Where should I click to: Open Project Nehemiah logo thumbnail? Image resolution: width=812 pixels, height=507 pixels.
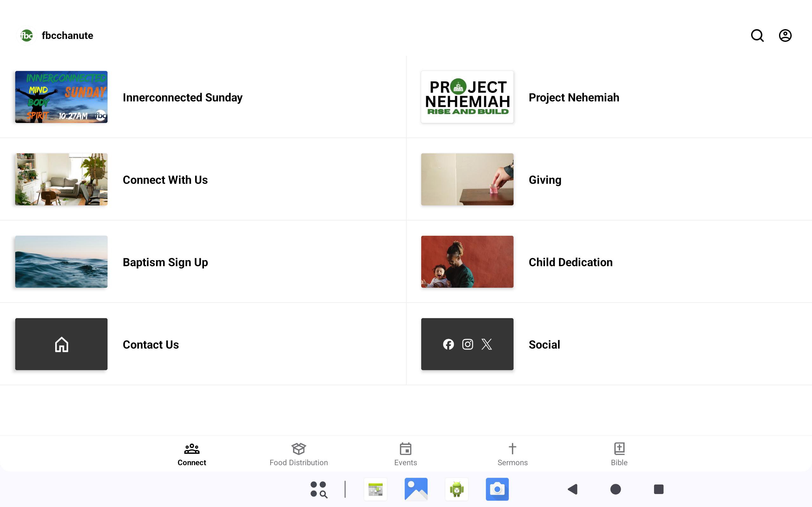[467, 97]
